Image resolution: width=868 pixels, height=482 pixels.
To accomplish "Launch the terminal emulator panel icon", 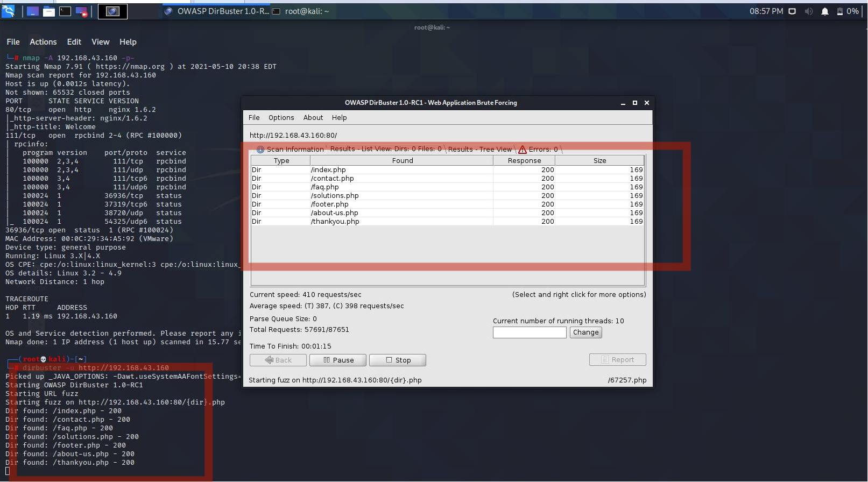I will pos(65,11).
